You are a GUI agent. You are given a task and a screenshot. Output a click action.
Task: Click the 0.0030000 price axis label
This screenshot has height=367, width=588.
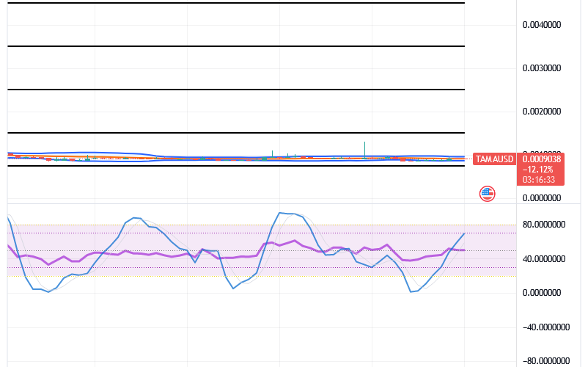542,68
